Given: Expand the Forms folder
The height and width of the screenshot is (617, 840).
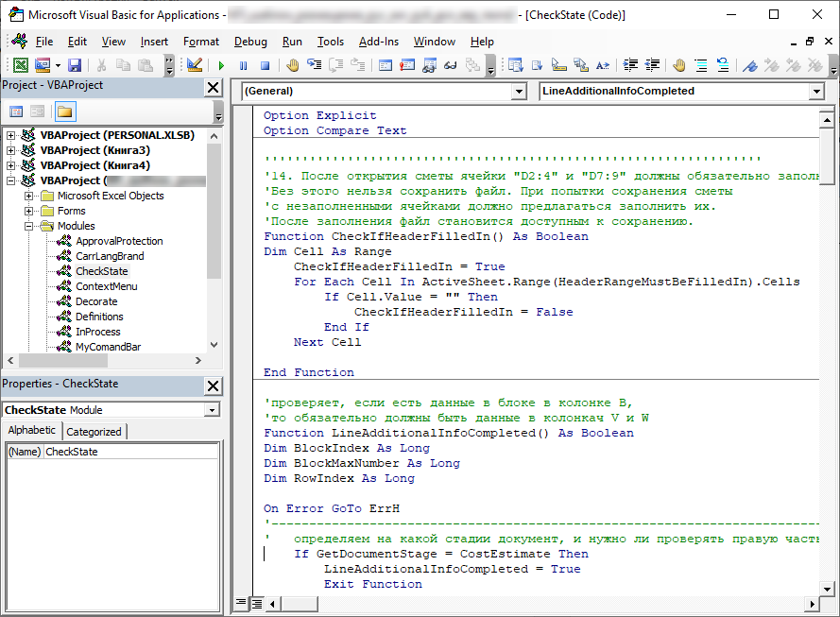Looking at the screenshot, I should 29,211.
